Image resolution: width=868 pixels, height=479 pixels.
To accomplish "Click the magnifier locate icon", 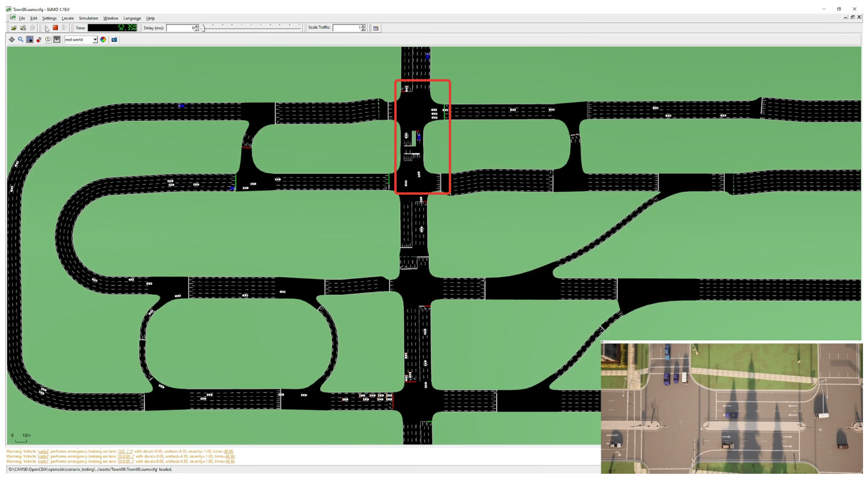I will 21,40.
